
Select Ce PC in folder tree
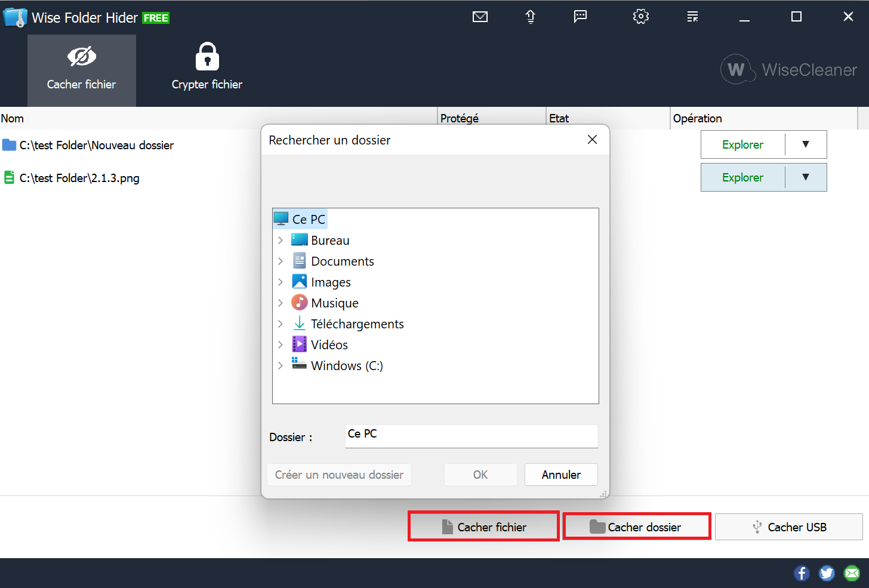(300, 219)
